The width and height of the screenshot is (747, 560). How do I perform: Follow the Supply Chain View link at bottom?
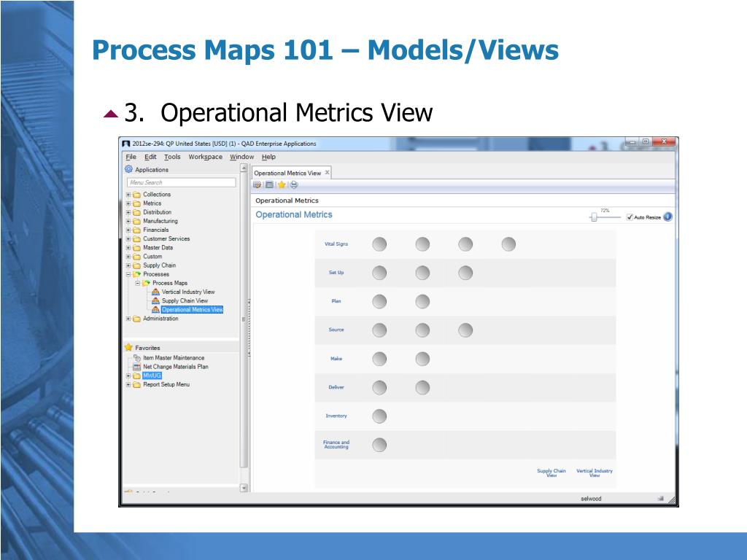[551, 472]
